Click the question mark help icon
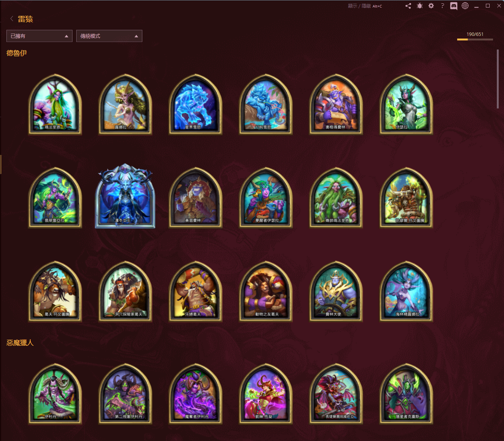 click(x=442, y=6)
